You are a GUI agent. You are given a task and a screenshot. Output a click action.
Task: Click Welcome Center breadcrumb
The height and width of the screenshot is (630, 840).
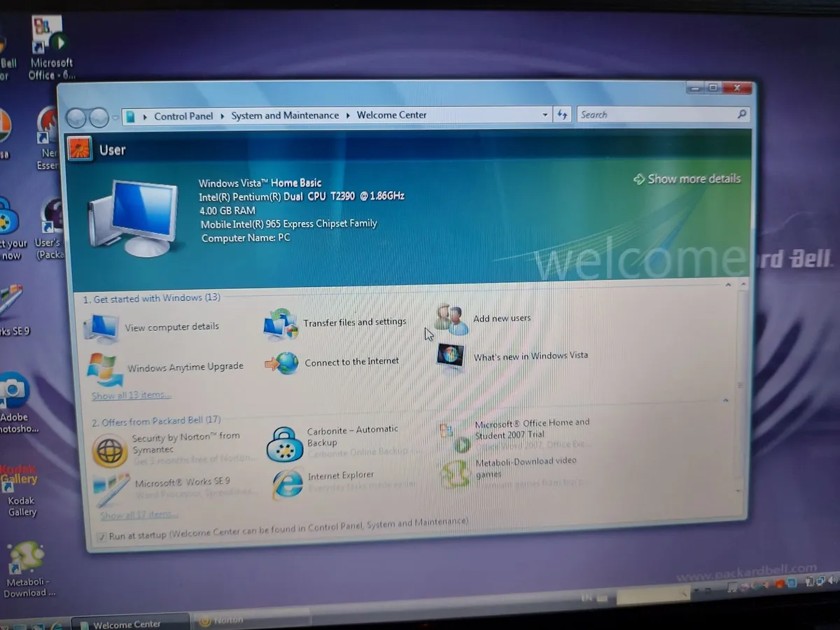point(391,115)
